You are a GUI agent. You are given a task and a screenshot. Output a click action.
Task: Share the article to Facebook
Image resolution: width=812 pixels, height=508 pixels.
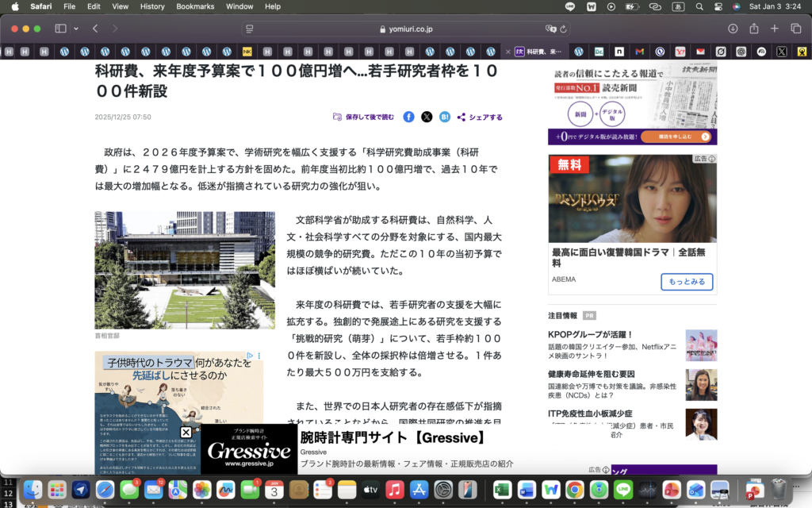pyautogui.click(x=408, y=116)
